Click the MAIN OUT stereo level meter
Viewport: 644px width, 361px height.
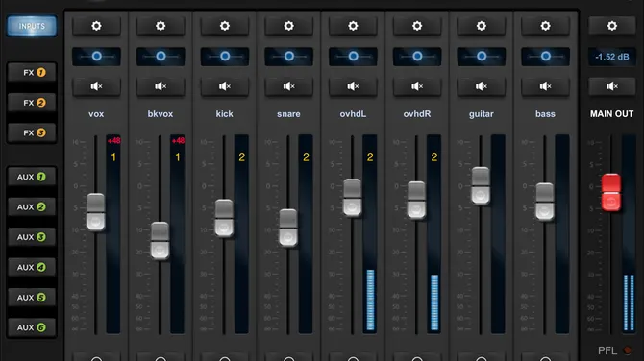click(x=629, y=234)
